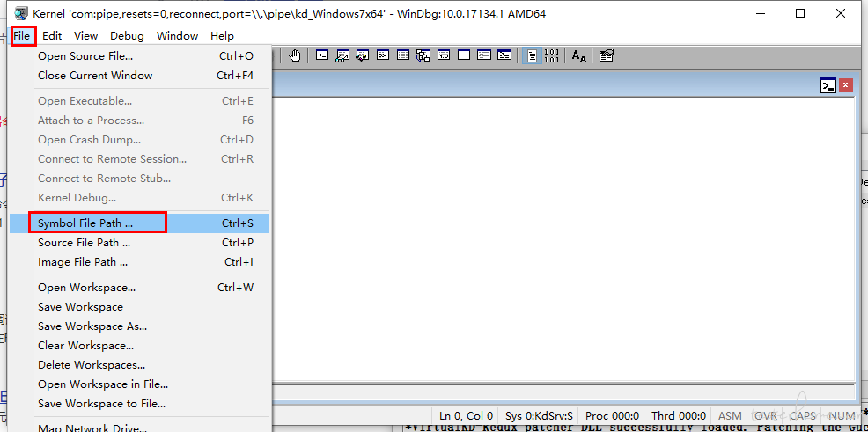868x432 pixels.
Task: Open the Debug menu
Action: (x=127, y=36)
